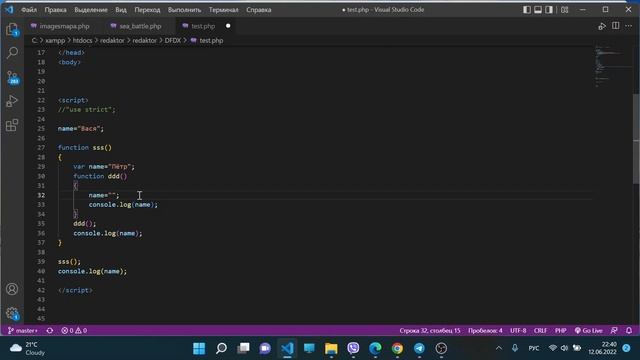The height and width of the screenshot is (360, 640).
Task: Click line number 27 in gutter
Action: (x=41, y=147)
